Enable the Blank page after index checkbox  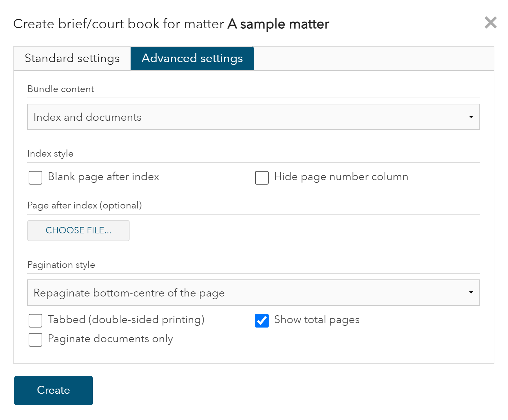click(x=35, y=178)
